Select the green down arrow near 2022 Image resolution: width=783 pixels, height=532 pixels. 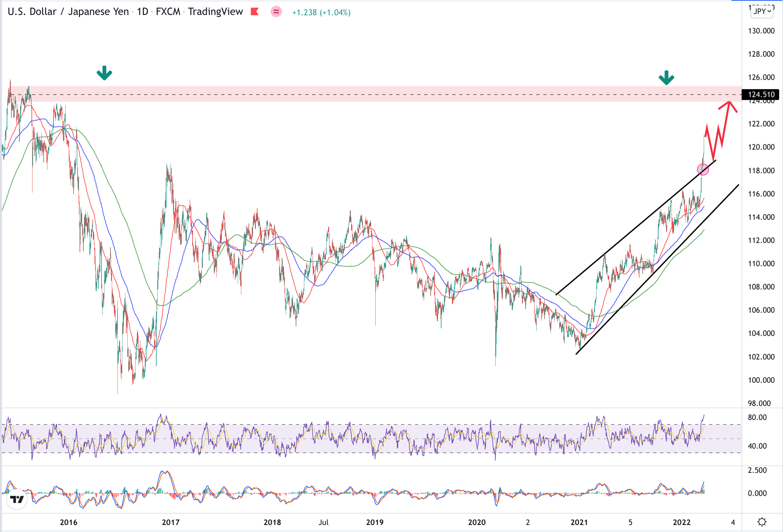(x=666, y=78)
